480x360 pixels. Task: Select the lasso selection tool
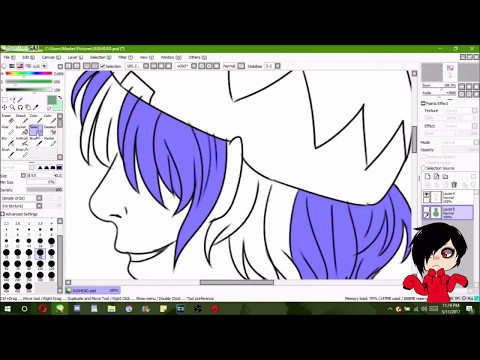12,100
